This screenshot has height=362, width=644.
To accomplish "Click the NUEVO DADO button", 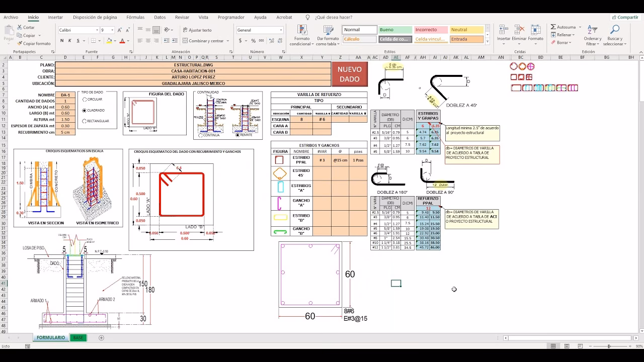I will tap(350, 74).
